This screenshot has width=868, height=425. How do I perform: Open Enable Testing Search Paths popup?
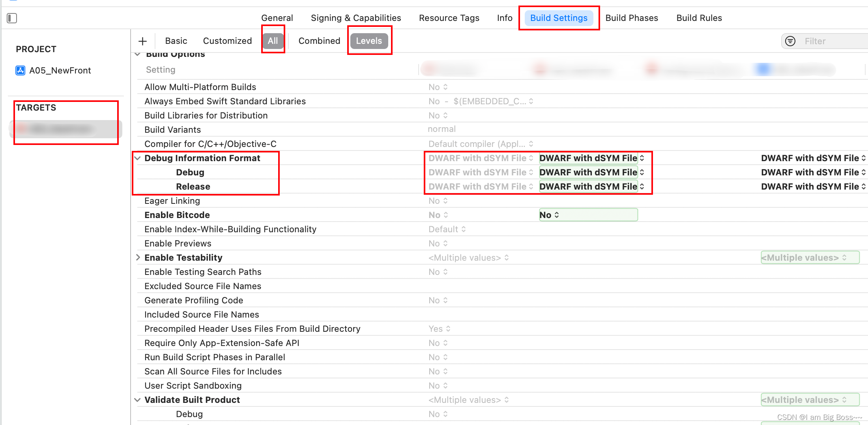[x=438, y=272]
